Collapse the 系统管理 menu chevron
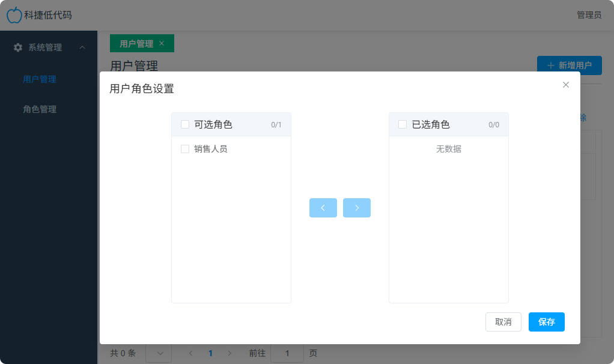Image resolution: width=614 pixels, height=364 pixels. coord(82,47)
